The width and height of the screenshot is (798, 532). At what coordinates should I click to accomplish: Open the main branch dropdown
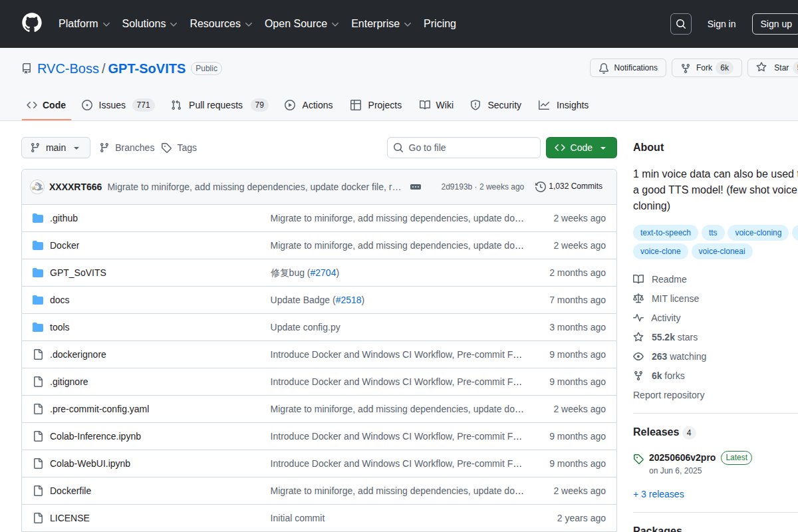(x=56, y=148)
